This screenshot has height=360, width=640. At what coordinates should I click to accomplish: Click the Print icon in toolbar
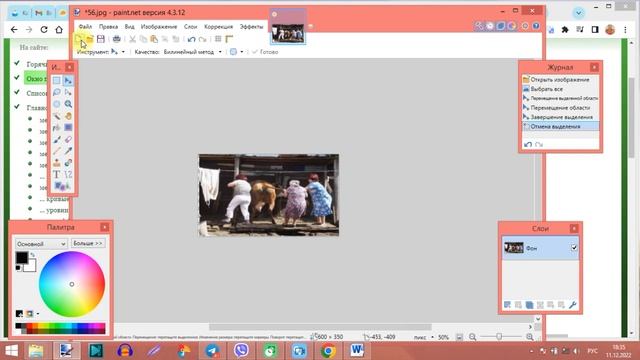click(x=117, y=39)
